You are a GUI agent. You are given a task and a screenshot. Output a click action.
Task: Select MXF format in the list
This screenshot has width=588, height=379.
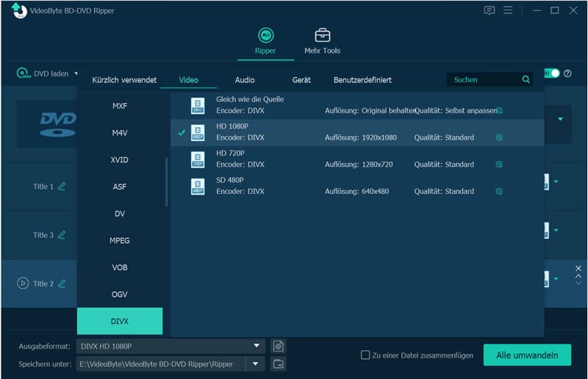click(120, 106)
